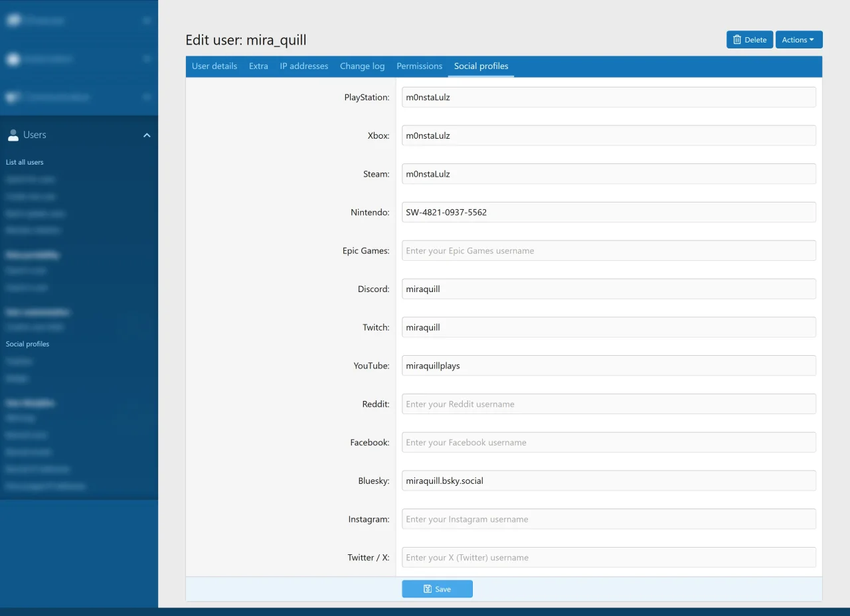850x616 pixels.
Task: Select the Steam username field
Action: (609, 174)
